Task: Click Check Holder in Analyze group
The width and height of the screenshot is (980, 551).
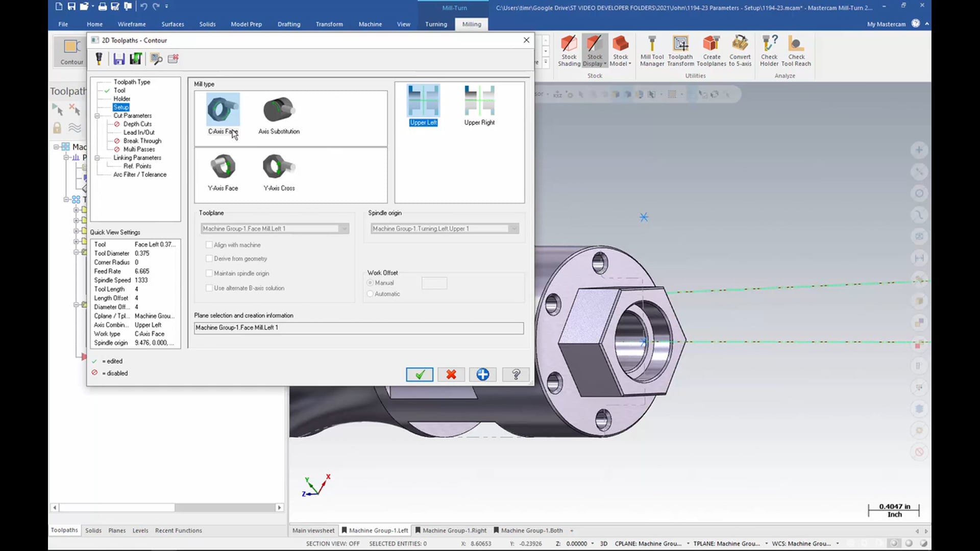Action: (x=769, y=51)
